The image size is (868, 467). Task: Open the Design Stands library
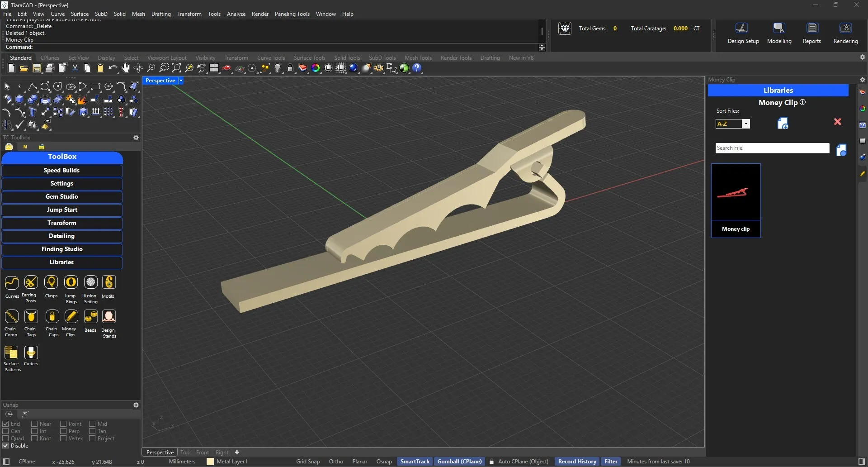click(109, 317)
